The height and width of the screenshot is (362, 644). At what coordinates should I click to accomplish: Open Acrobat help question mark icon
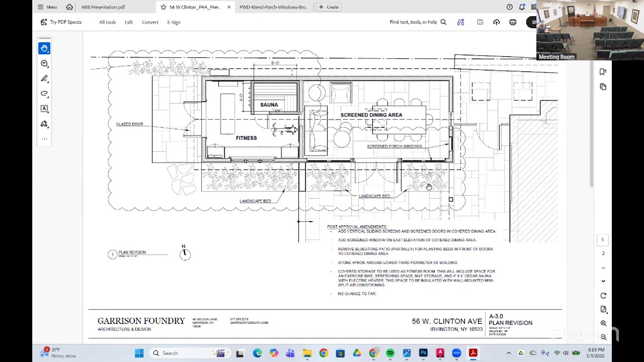pyautogui.click(x=509, y=7)
